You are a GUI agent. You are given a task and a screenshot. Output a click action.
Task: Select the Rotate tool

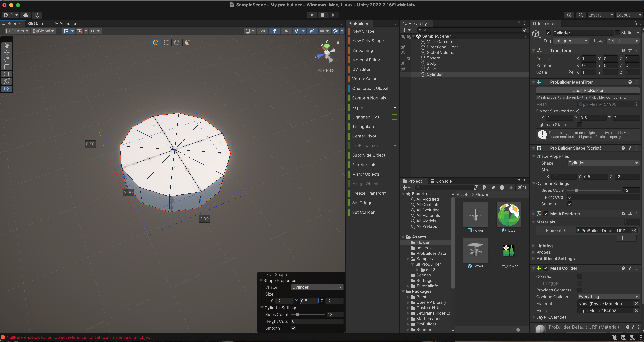pyautogui.click(x=7, y=60)
